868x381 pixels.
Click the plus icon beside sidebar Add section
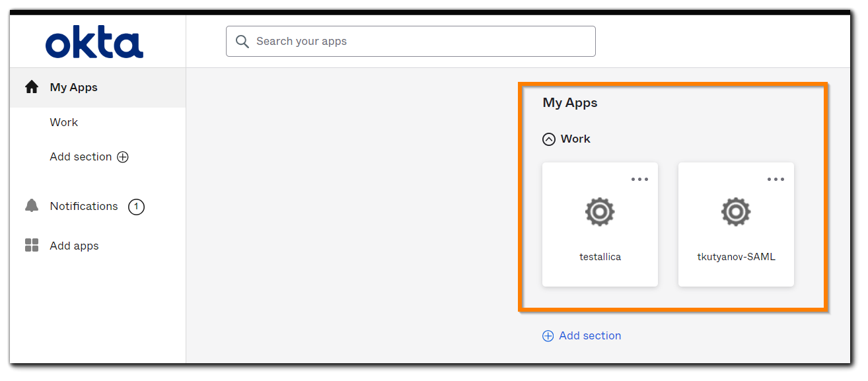click(x=123, y=157)
